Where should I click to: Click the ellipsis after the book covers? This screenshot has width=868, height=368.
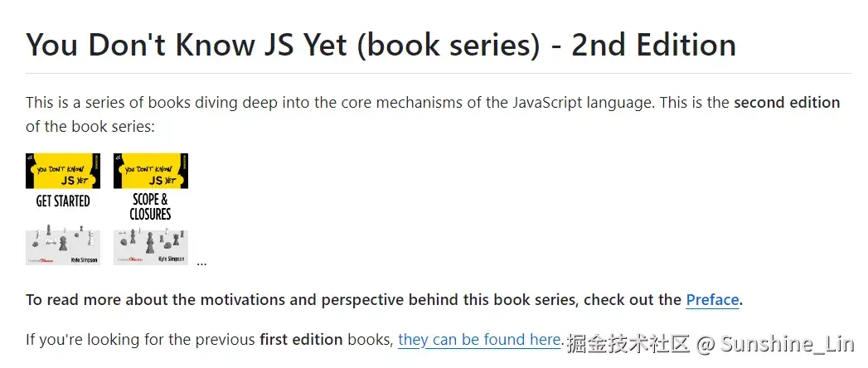pyautogui.click(x=201, y=264)
